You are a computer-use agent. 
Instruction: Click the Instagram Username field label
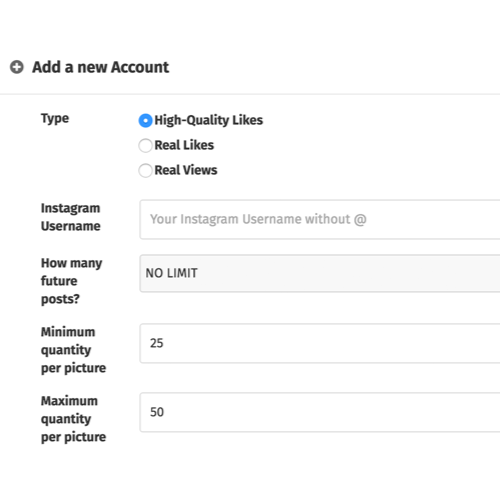click(71, 217)
